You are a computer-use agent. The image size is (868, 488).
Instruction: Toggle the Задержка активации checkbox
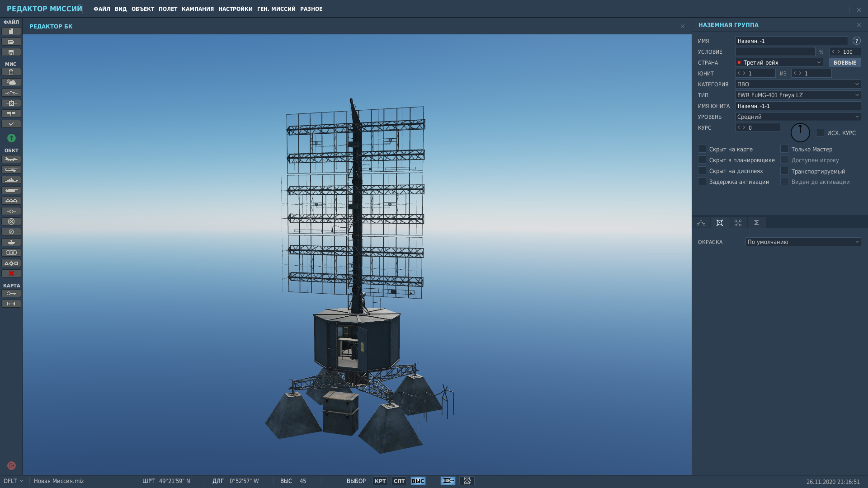click(702, 181)
